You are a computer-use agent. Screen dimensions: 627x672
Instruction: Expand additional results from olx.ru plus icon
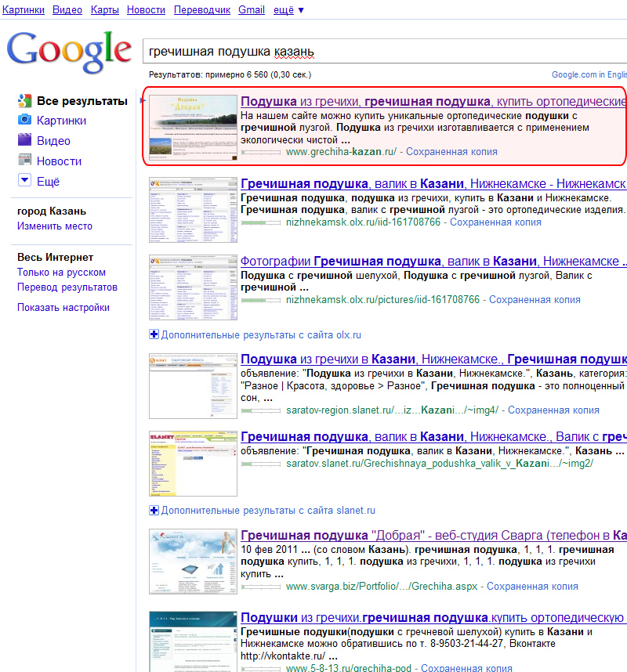[154, 334]
